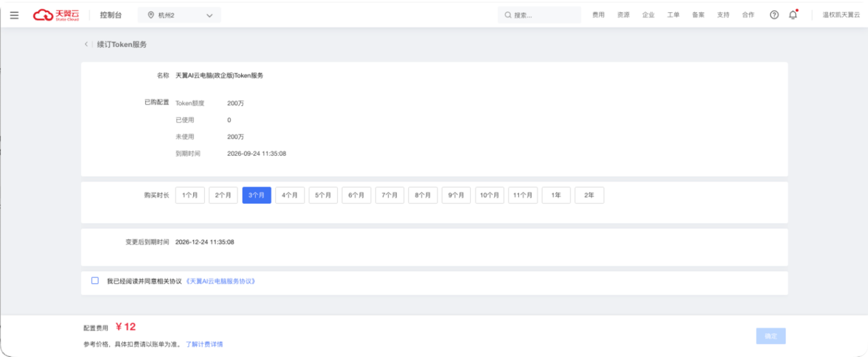Click the location pin icon beside 杭州2
This screenshot has width=868, height=357.
tap(151, 15)
